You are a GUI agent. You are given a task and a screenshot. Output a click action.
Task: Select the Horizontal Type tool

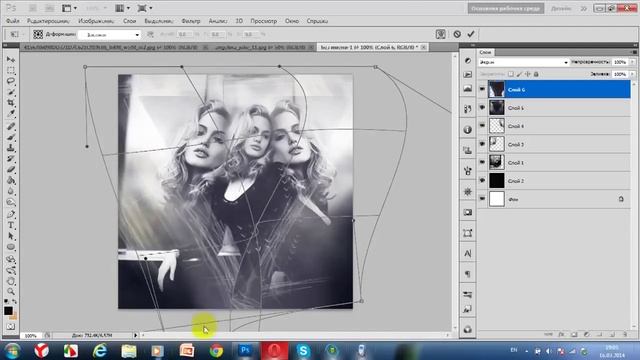(x=11, y=225)
